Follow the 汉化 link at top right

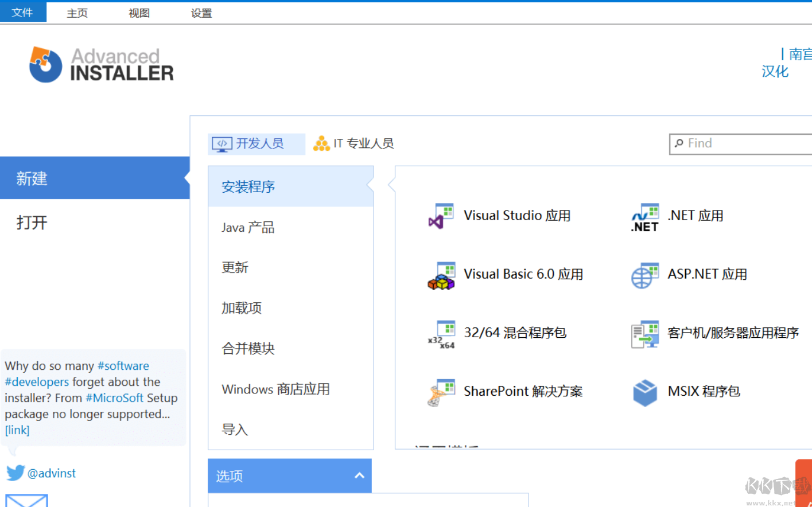pos(775,71)
